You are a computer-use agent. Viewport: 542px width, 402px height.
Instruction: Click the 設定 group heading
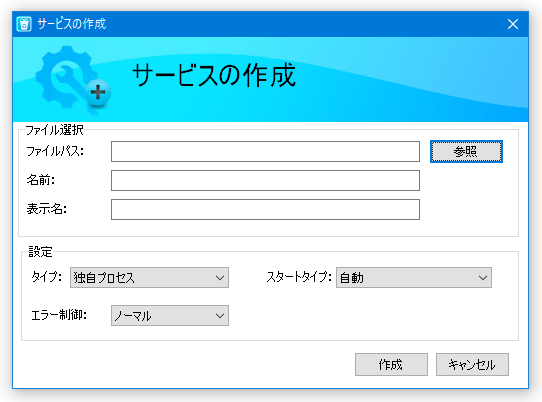(x=40, y=252)
